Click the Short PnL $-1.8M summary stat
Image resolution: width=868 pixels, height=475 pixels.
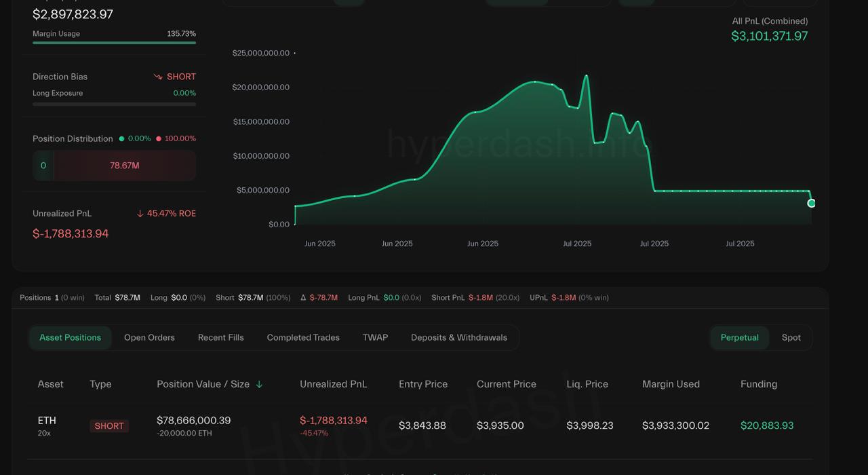475,297
